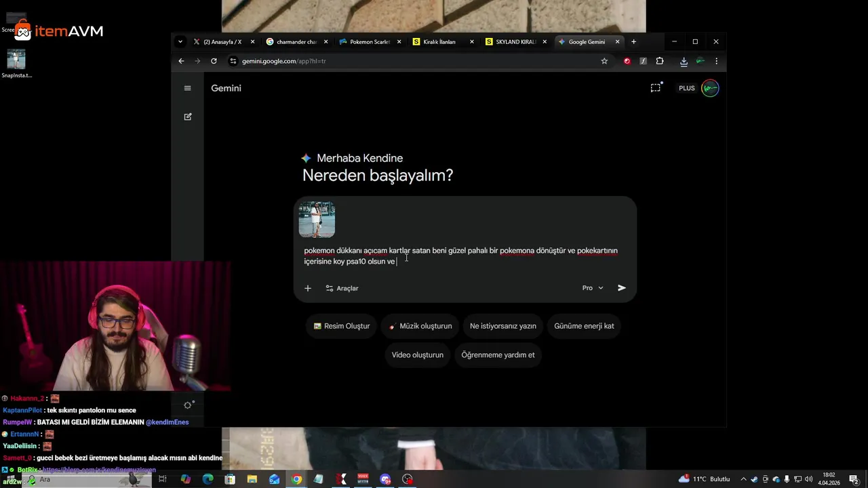Open Discord from the taskbar
This screenshot has height=488, width=868.
click(385, 479)
